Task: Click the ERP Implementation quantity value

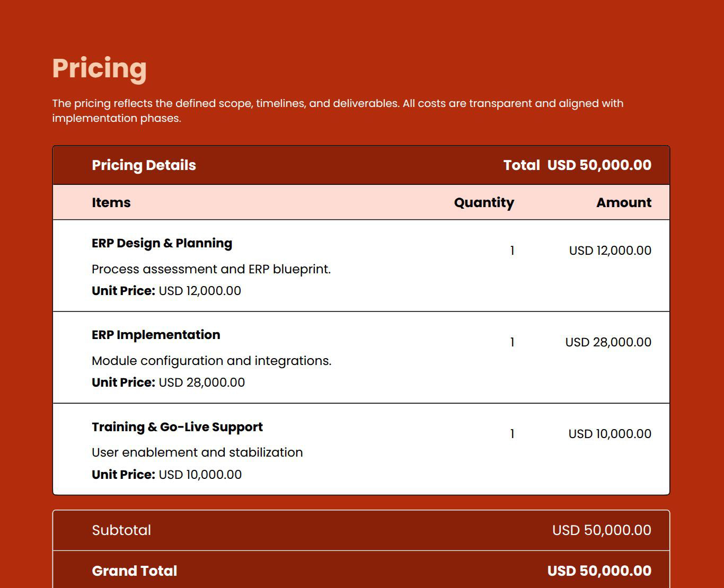Action: click(512, 342)
